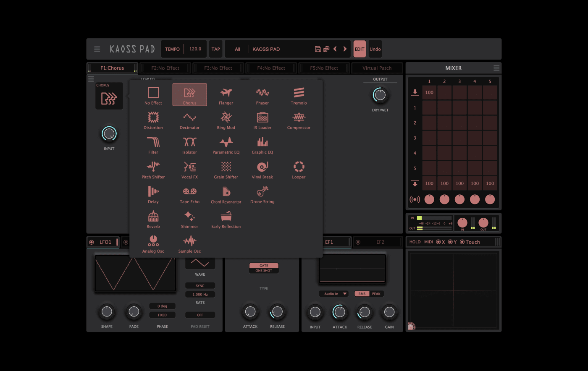Open the Audio In source dropdown

(x=333, y=294)
